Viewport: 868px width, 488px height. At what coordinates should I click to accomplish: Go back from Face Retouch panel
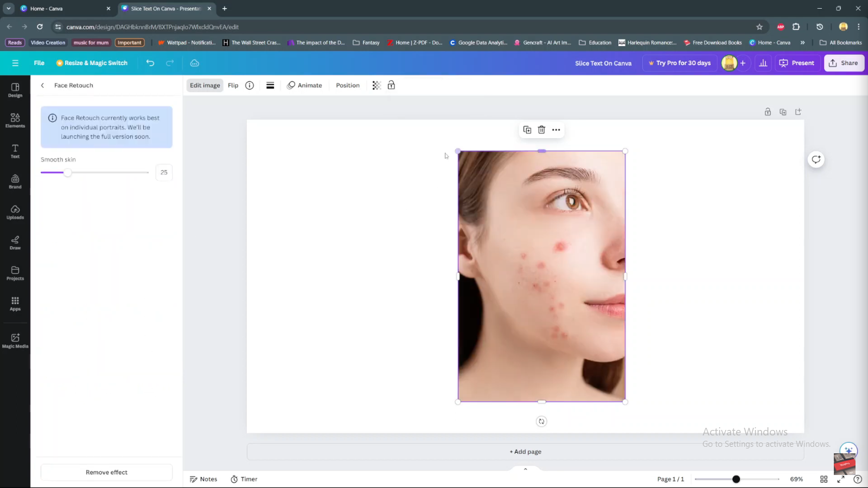point(43,85)
